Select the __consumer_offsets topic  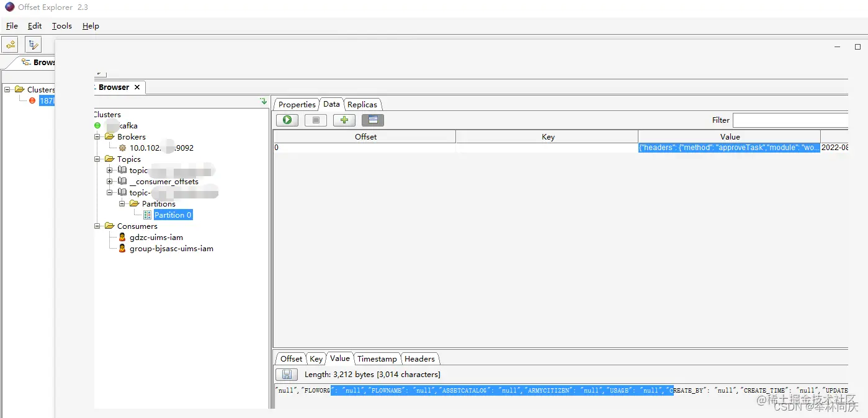pos(164,182)
